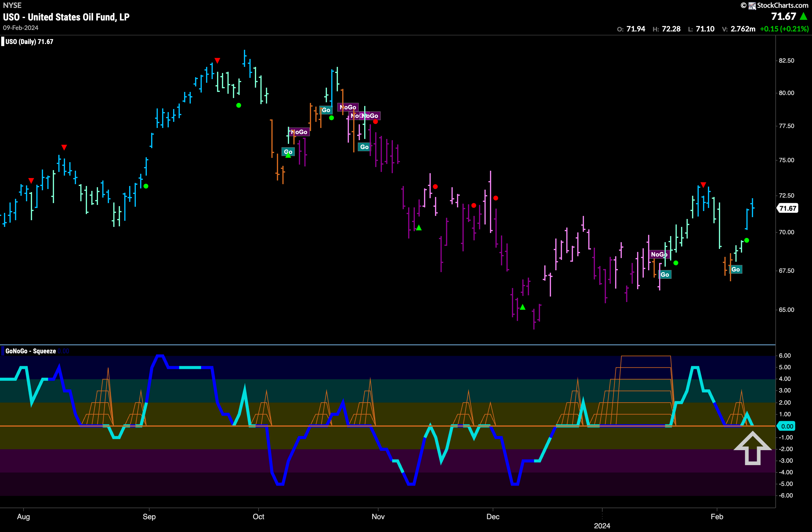812x532 pixels.
Task: Click the red down-triangle in early August
Action: pos(31,180)
